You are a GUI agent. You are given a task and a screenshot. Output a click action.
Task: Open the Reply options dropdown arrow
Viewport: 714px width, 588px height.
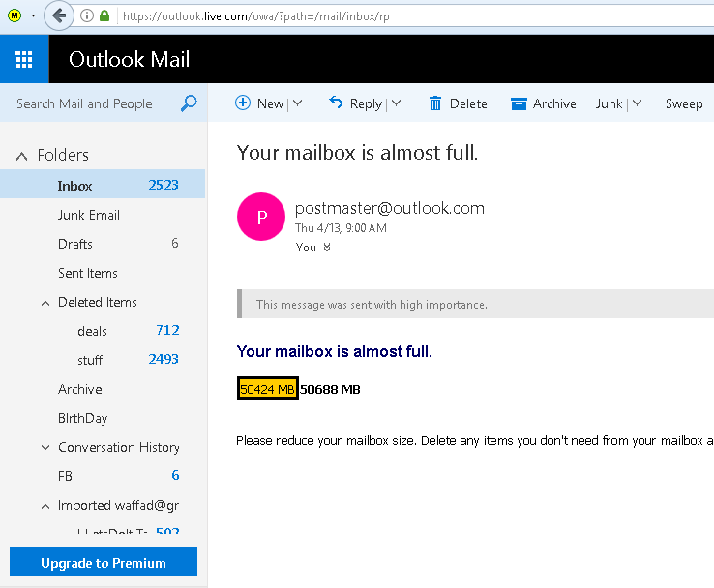pyautogui.click(x=396, y=103)
